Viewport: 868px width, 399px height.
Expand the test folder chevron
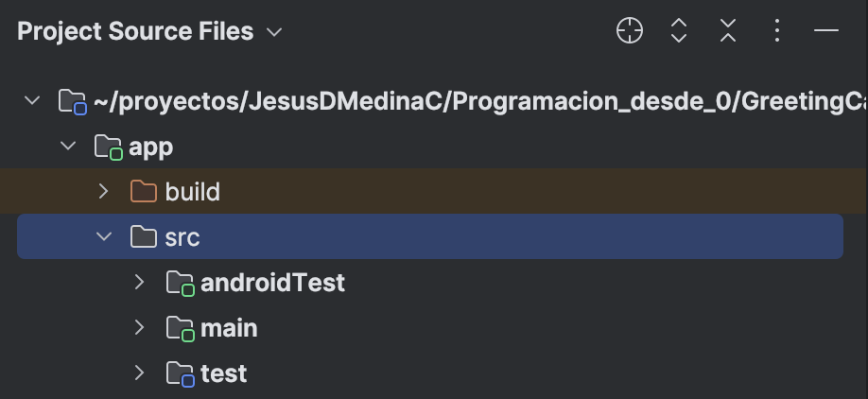140,373
